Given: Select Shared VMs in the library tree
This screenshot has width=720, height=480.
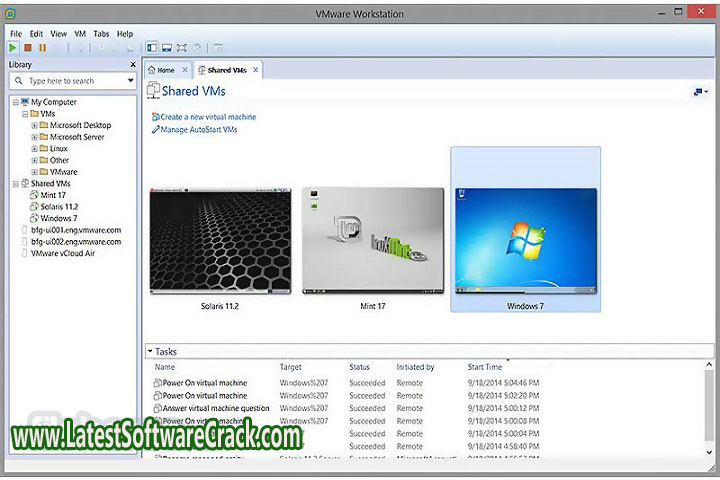Looking at the screenshot, I should [x=51, y=183].
